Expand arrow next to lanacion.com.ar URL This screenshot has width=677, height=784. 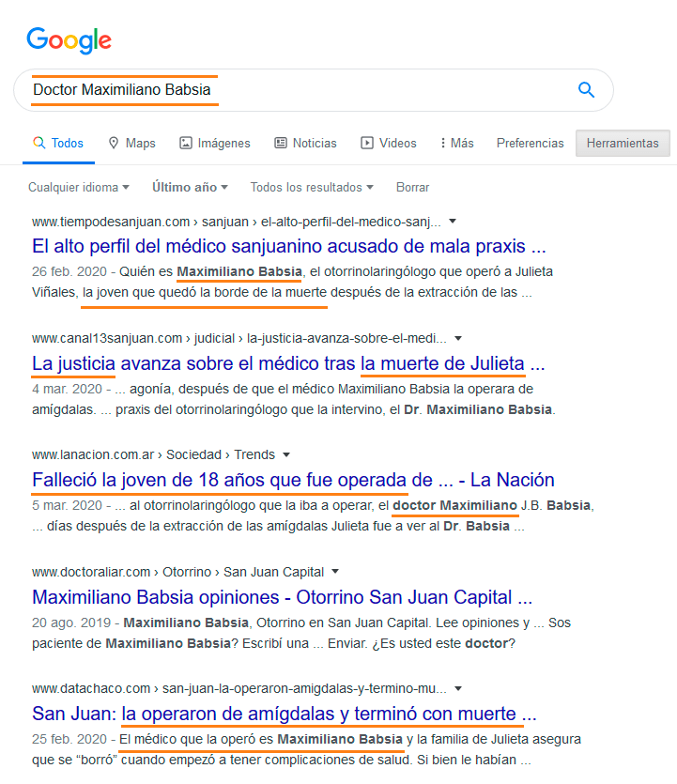click(286, 455)
